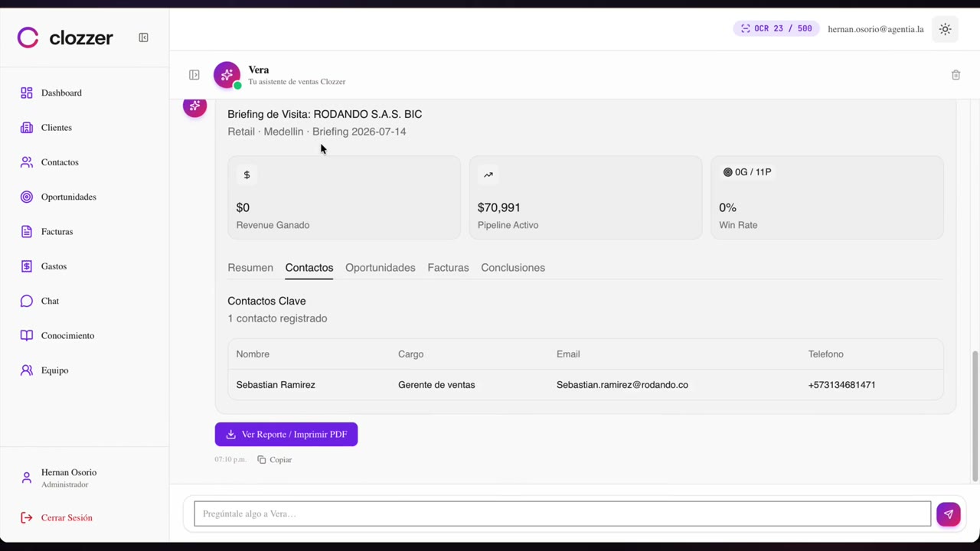
Task: Click the email Sebastian.ramirez@rodando.co
Action: click(622, 385)
